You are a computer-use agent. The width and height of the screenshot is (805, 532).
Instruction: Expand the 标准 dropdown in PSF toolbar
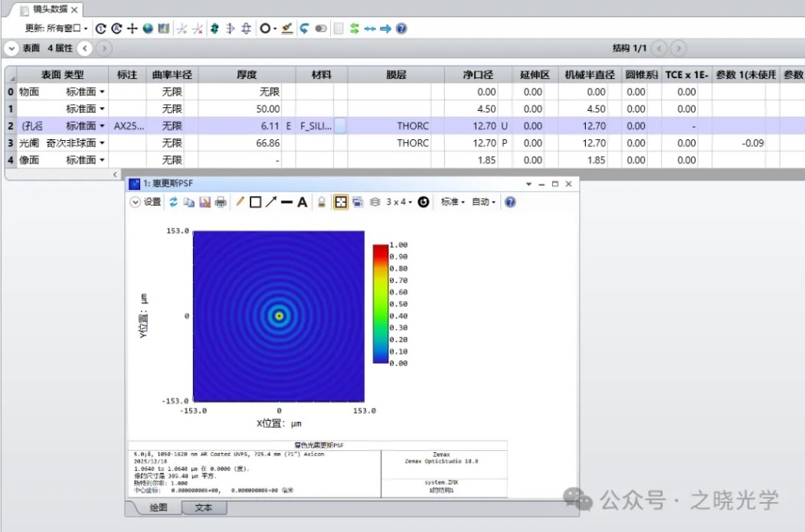click(x=453, y=202)
